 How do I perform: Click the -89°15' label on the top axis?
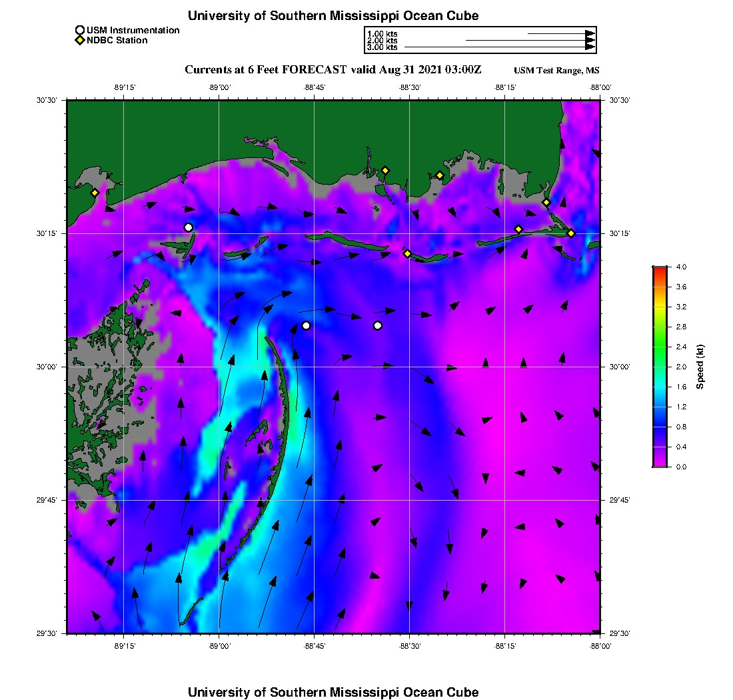click(125, 87)
